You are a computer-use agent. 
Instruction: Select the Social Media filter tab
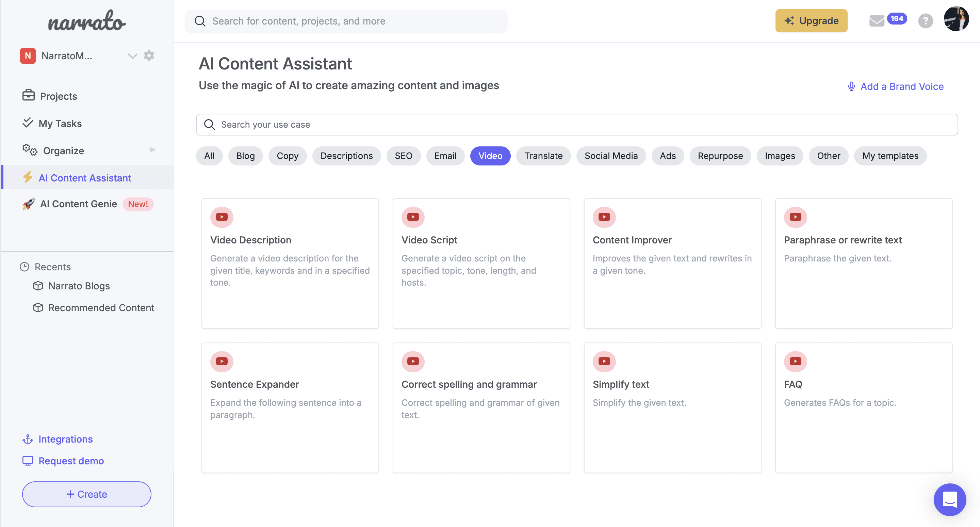click(x=611, y=156)
